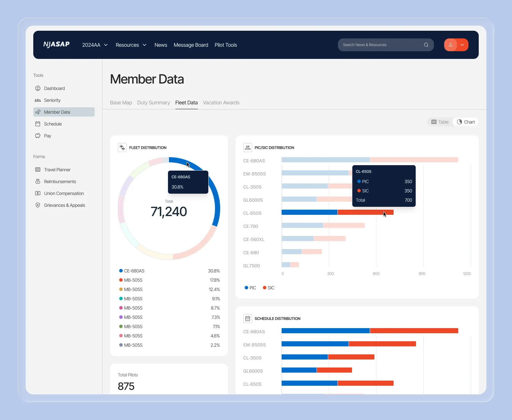Toggle the PIC legend in PIC/SIC chart
Viewport: 512px width, 420px height.
click(x=250, y=287)
